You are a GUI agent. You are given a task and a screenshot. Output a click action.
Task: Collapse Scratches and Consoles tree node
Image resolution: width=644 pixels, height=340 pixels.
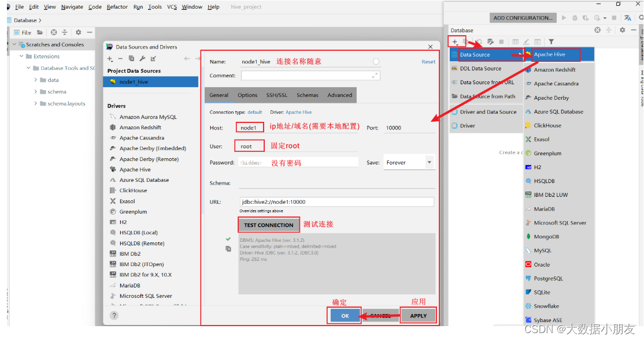[15, 44]
